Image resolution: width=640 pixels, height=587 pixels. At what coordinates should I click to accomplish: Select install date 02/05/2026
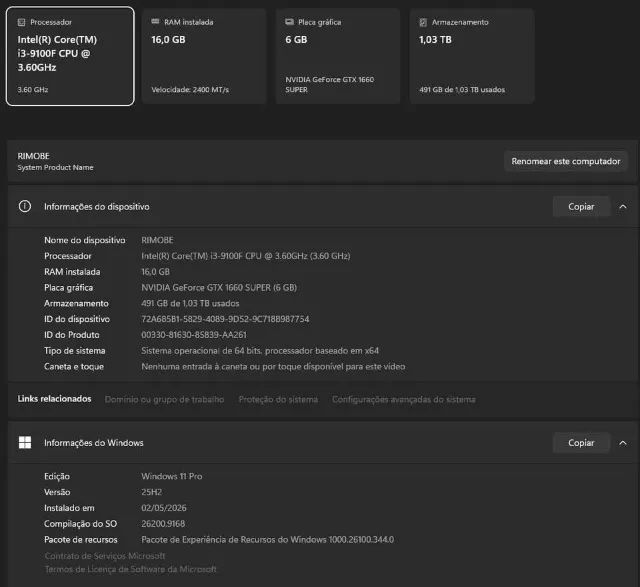tap(164, 508)
